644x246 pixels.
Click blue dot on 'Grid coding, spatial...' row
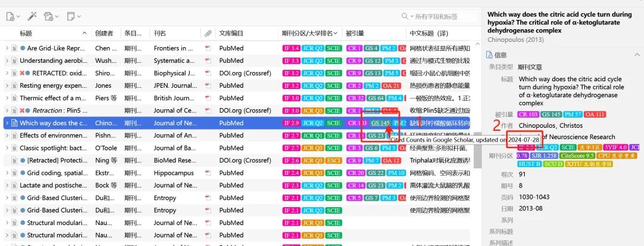tap(23, 173)
